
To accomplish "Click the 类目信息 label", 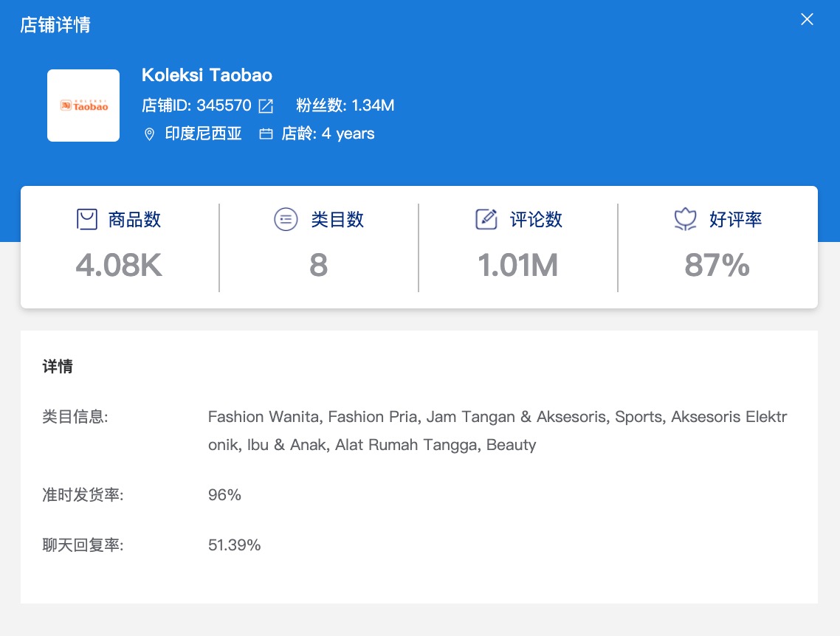I will tap(75, 417).
